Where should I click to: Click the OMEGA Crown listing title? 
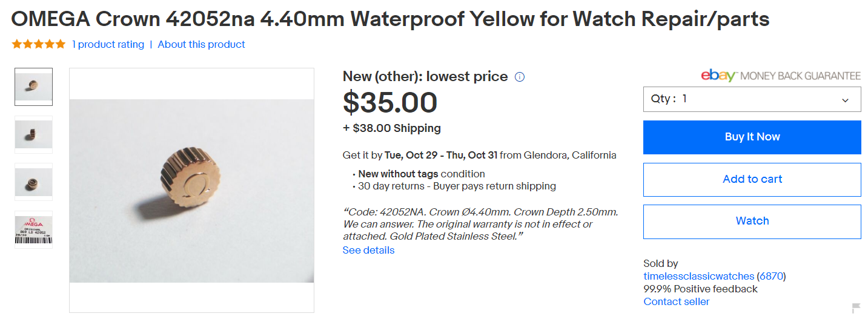[390, 19]
